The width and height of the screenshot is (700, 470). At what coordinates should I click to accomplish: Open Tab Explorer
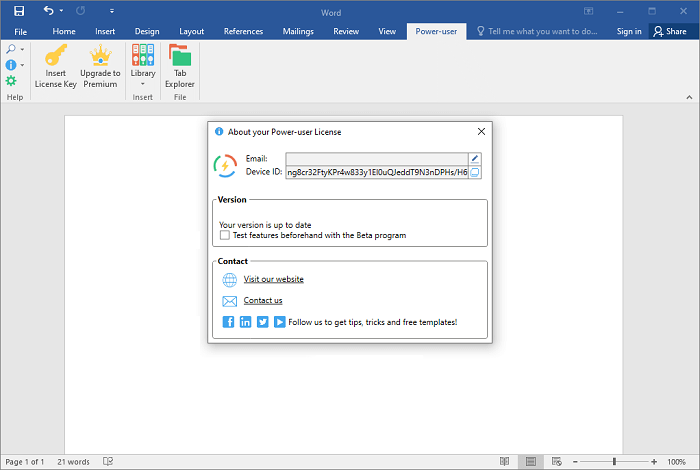(x=180, y=66)
